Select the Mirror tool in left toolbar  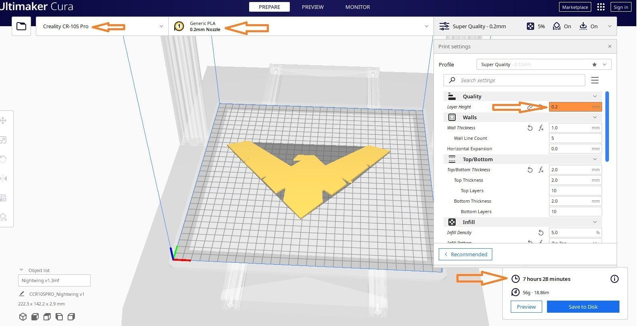pyautogui.click(x=3, y=179)
